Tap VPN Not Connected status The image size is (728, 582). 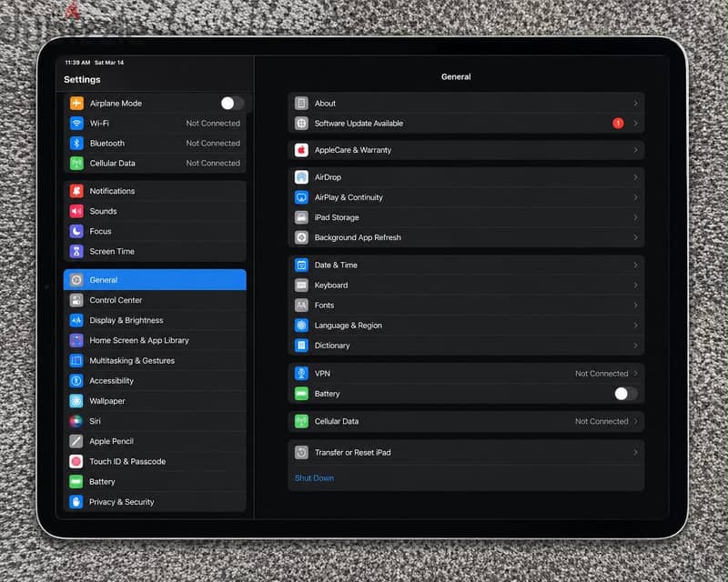(602, 373)
